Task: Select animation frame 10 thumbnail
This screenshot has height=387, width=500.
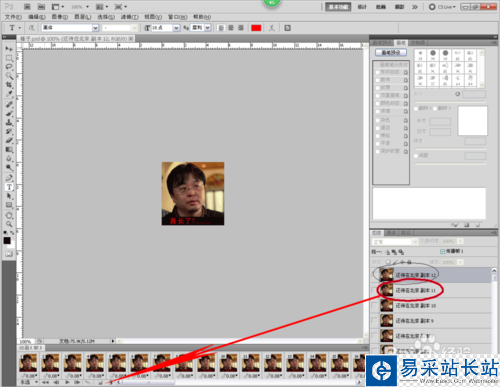Action: tap(229, 363)
